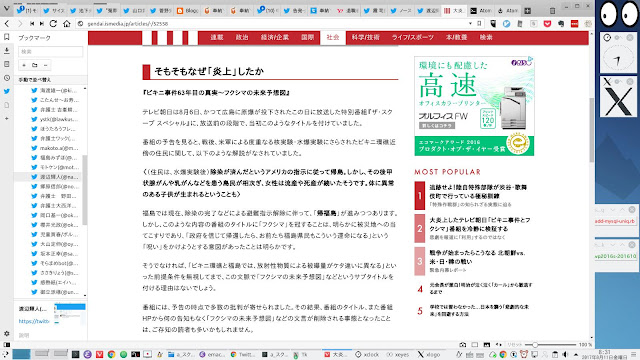Open the 連載 navigation section
The image size is (640, 360).
pos(217,37)
